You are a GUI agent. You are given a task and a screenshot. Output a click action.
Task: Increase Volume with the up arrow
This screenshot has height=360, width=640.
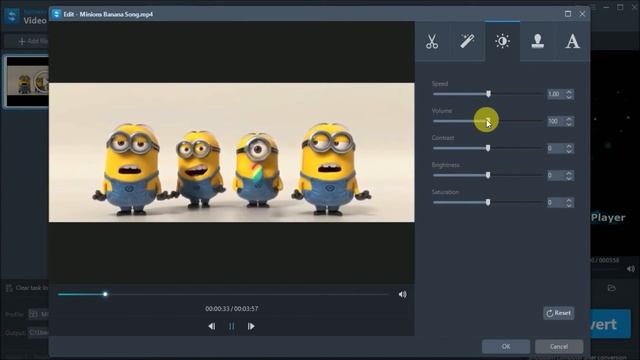569,119
